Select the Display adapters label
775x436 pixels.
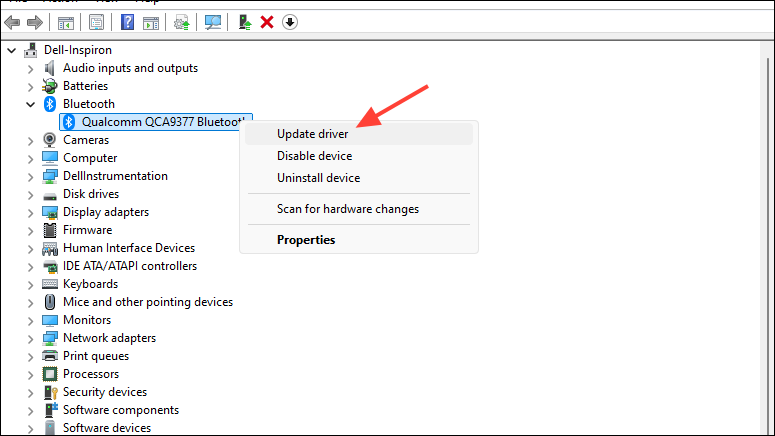(106, 212)
